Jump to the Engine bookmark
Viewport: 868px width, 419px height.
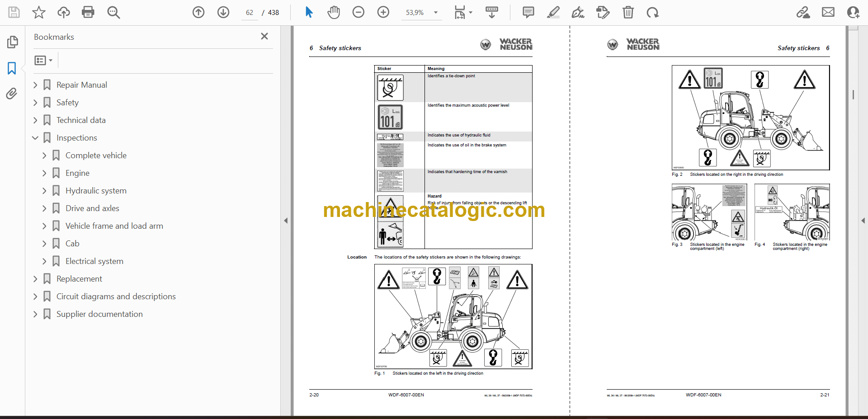coord(77,173)
